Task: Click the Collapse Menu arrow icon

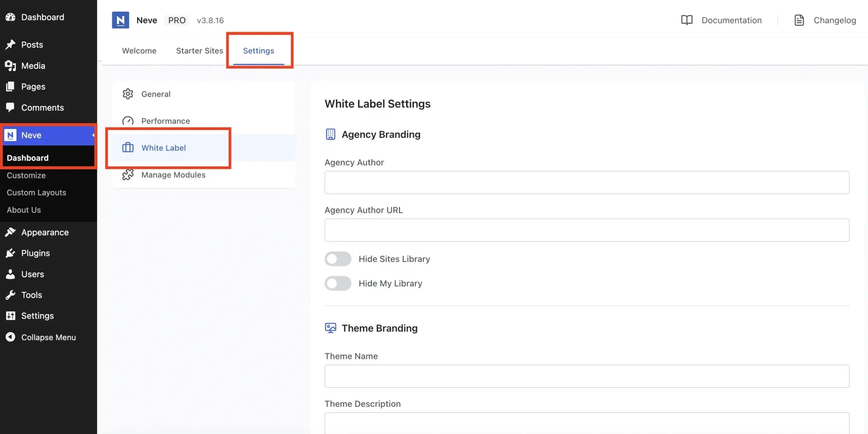Action: [11, 337]
